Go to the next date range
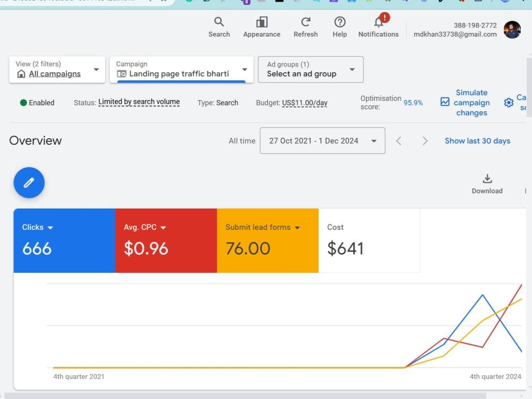 (425, 141)
